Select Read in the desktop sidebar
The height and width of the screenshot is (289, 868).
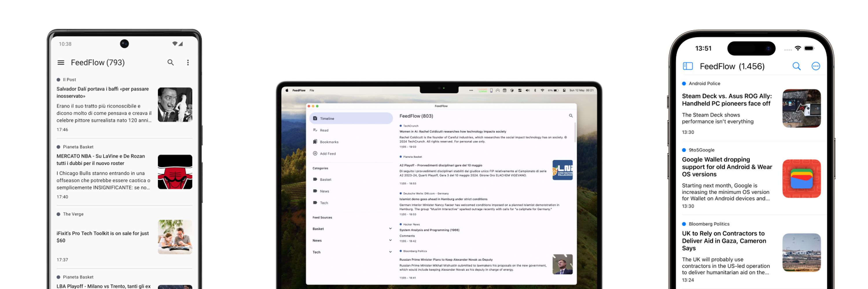351,130
